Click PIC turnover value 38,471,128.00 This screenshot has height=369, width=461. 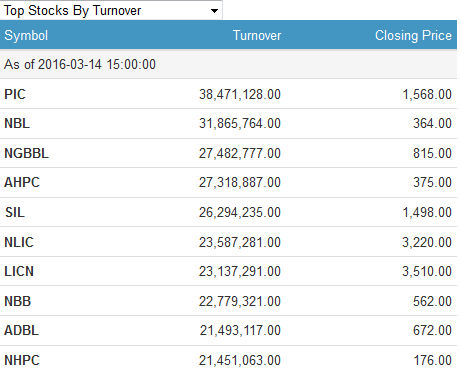tap(240, 94)
